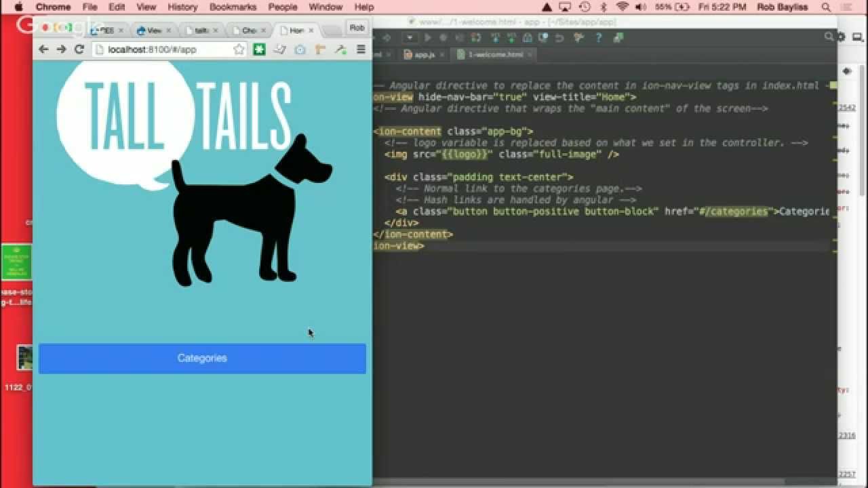Open the File menu
This screenshot has height=488, width=868.
[90, 7]
